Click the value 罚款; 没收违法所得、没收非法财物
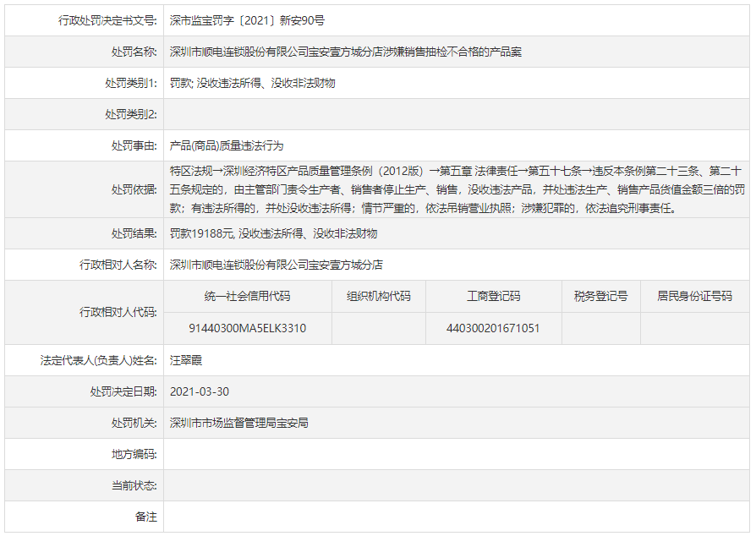756x536 pixels. pos(253,84)
